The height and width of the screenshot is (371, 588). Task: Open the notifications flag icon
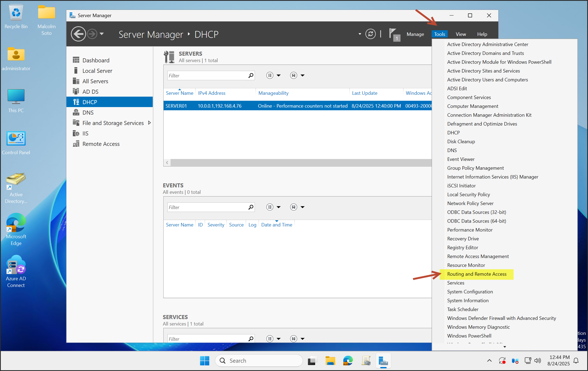(394, 35)
